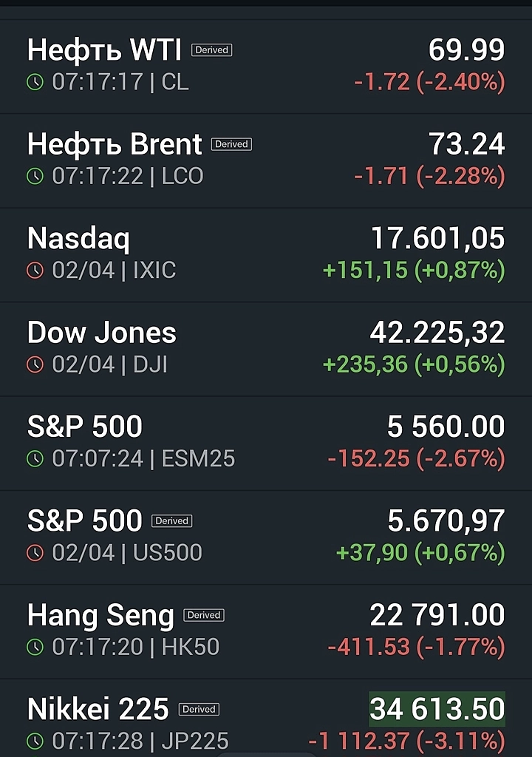Screen dimensions: 532x757
Task: Click highlighted Nikkei price 34 613.50
Action: pos(437,709)
